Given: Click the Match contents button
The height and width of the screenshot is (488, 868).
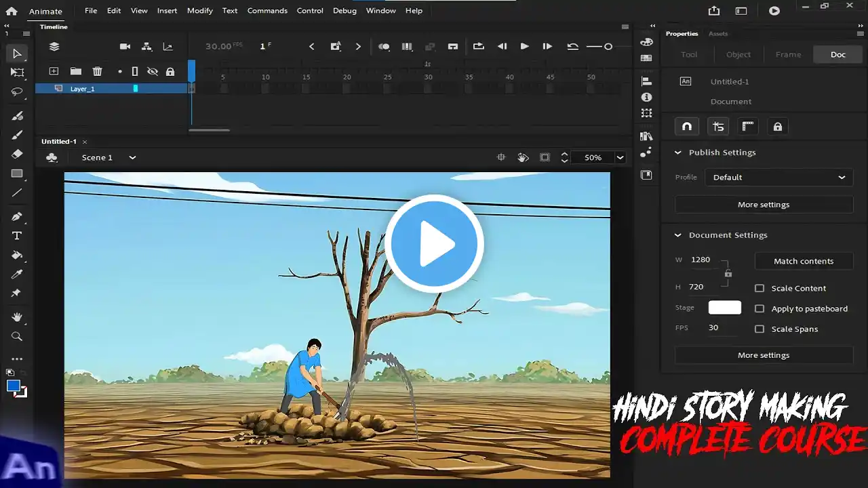Looking at the screenshot, I should coord(804,261).
